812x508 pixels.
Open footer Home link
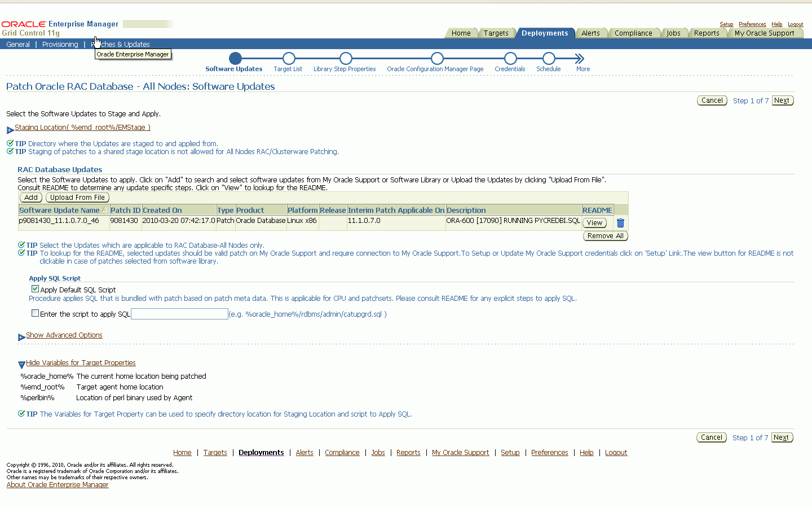tap(182, 453)
